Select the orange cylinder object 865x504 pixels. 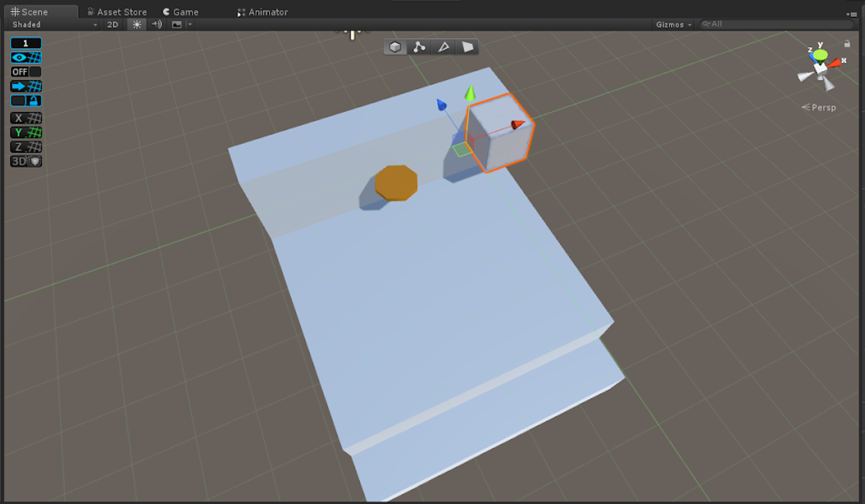[396, 183]
